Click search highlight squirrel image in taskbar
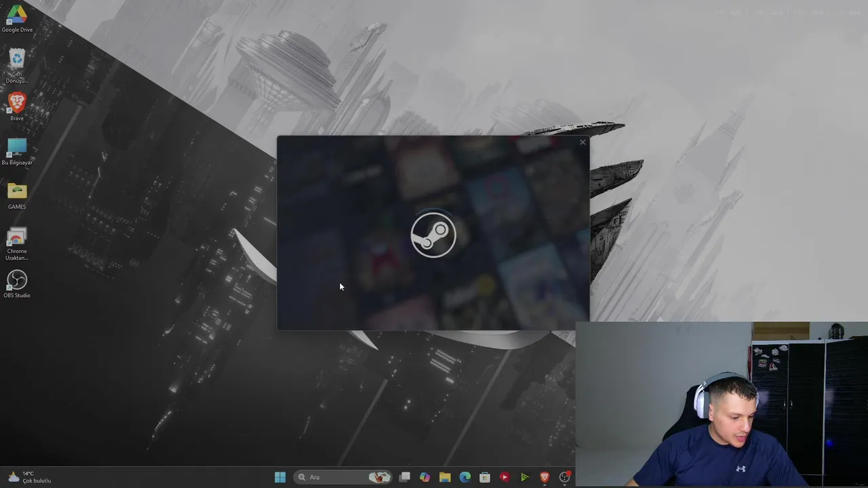868x488 pixels. coord(380,477)
